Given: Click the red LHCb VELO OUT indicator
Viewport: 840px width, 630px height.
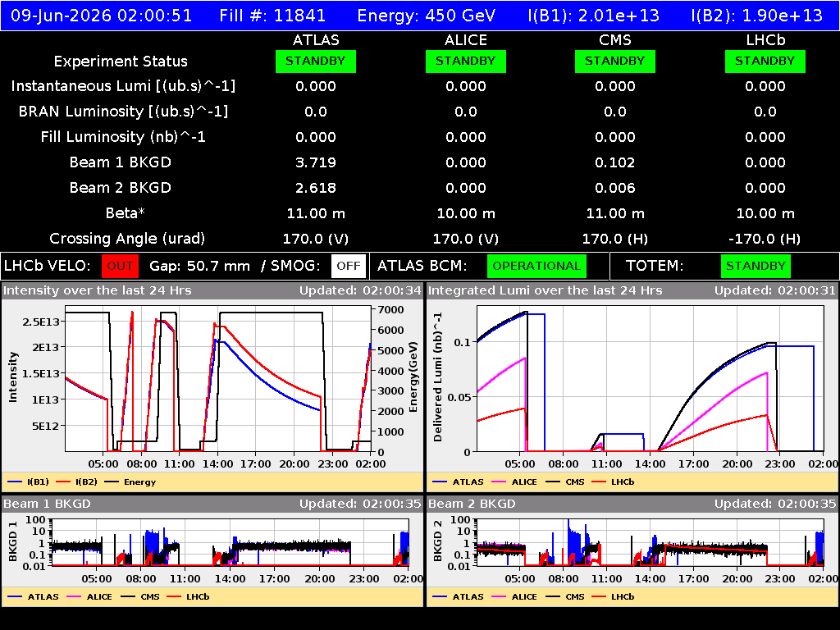Looking at the screenshot, I should click(x=120, y=266).
